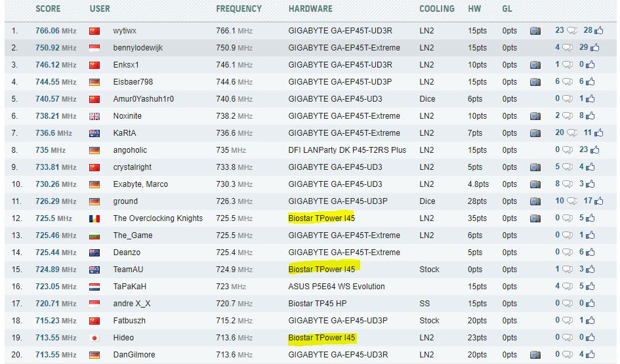
Task: Click camera icon for Exabyte, Marco
Action: point(535,184)
